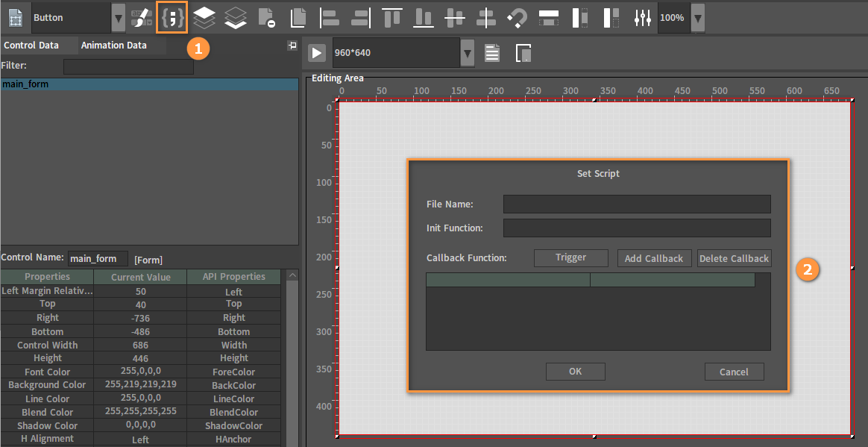Confirm Set Script dialog with OK
This screenshot has width=868, height=447.
click(575, 372)
